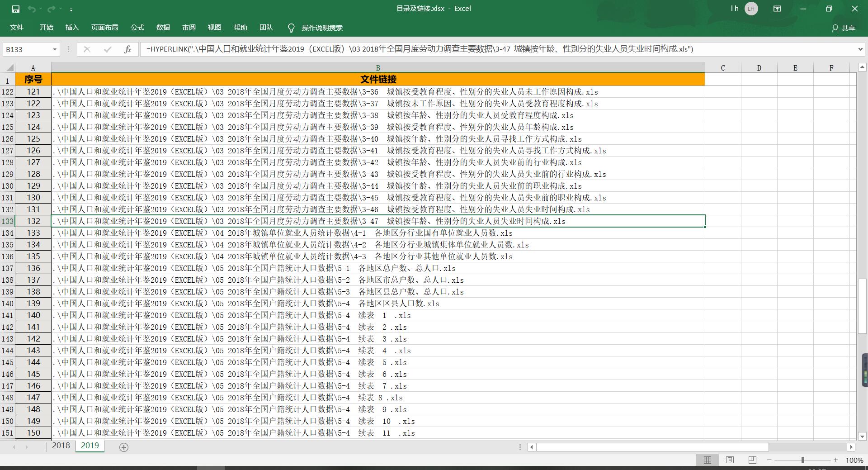
Task: Click the 共享 share button
Action: click(844, 28)
